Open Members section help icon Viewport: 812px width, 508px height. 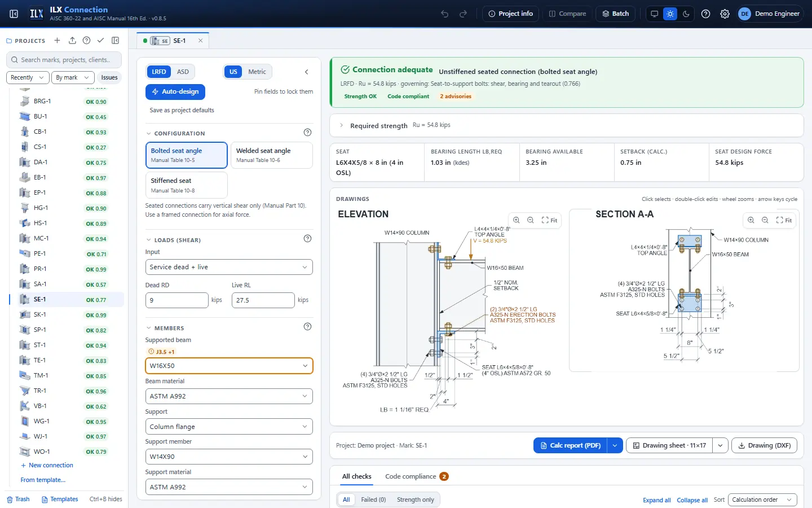pyautogui.click(x=307, y=326)
